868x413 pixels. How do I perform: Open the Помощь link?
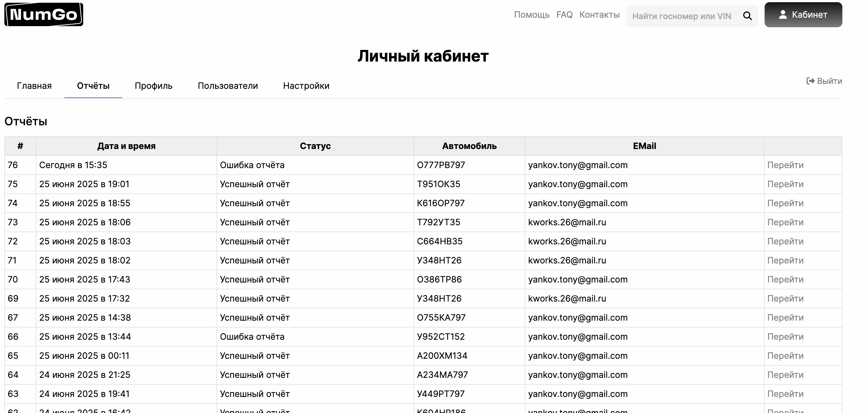tap(531, 14)
